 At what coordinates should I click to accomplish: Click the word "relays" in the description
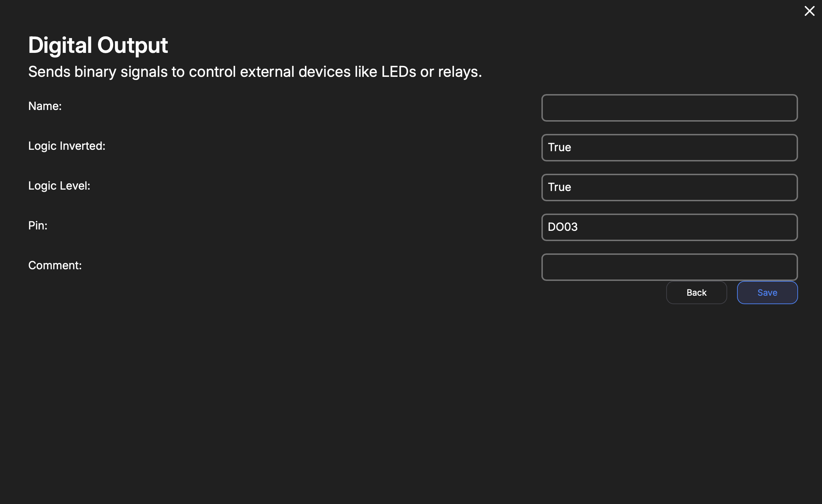458,72
